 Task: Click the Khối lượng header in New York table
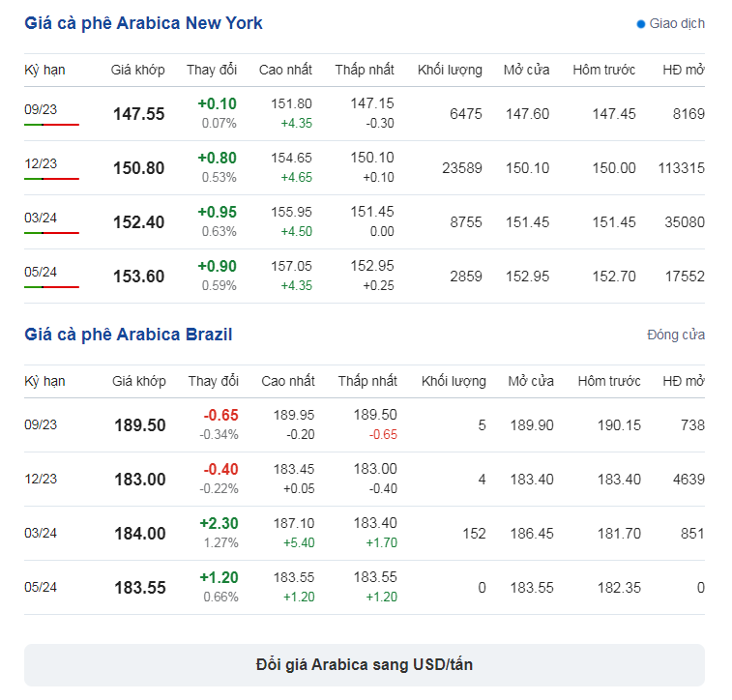[450, 70]
